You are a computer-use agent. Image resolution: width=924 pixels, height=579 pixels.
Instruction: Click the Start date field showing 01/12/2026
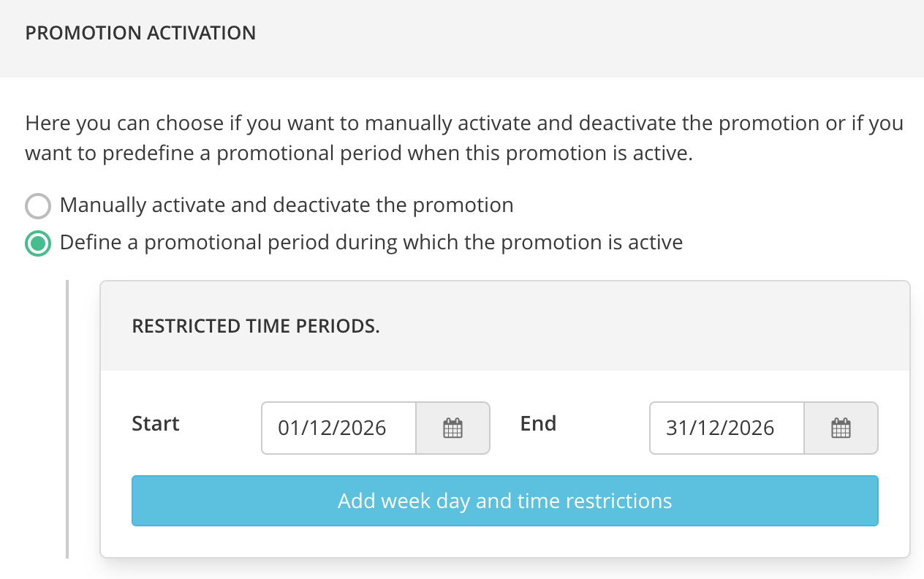(338, 428)
